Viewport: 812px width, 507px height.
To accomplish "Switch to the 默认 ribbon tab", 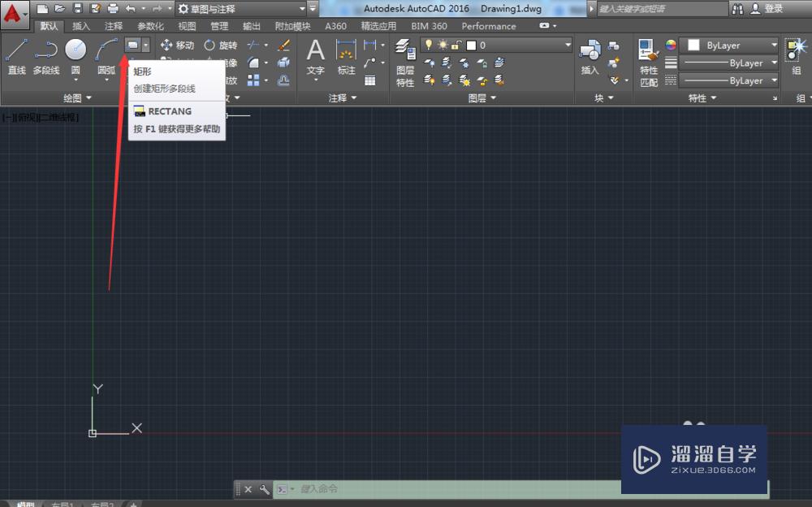I will [x=49, y=26].
